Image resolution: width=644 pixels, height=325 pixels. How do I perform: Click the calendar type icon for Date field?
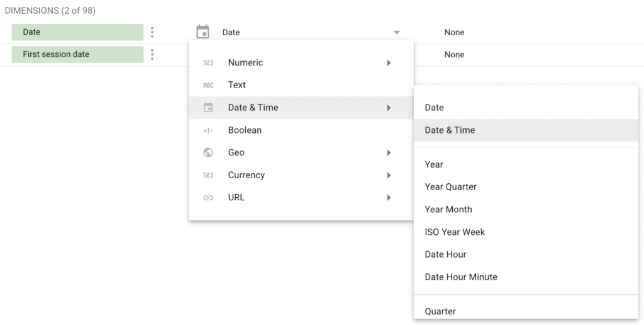203,32
